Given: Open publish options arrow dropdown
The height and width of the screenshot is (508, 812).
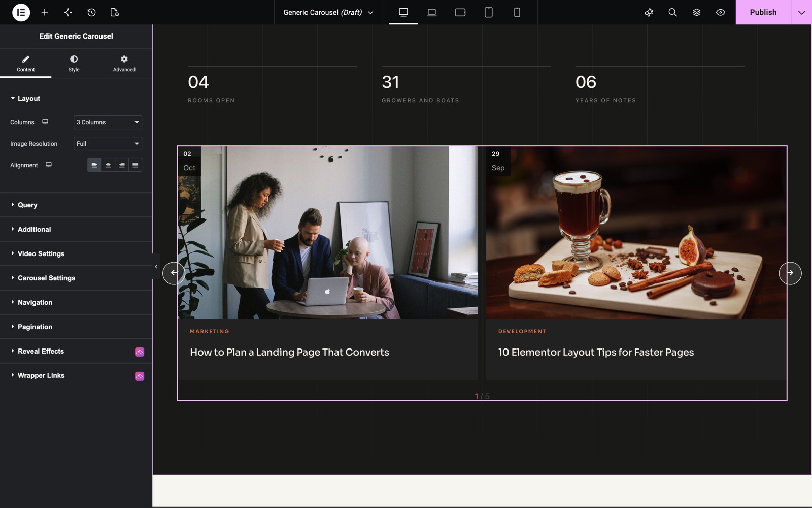Looking at the screenshot, I should coord(801,12).
